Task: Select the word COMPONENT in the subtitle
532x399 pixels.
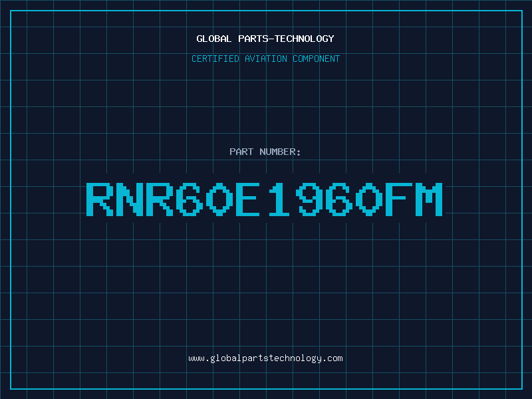Action: click(317, 59)
